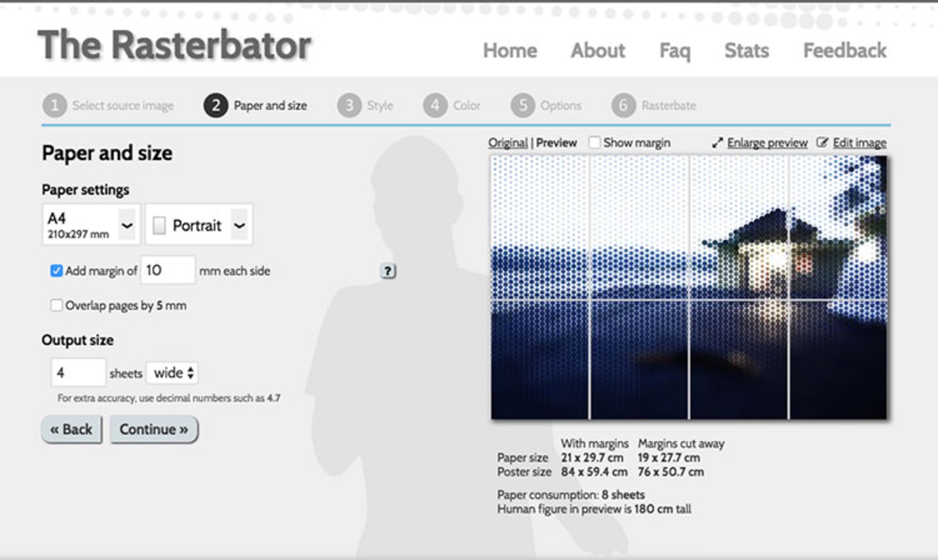Click the 'Margins cut away' column header
The image size is (938, 560).
pos(681,444)
